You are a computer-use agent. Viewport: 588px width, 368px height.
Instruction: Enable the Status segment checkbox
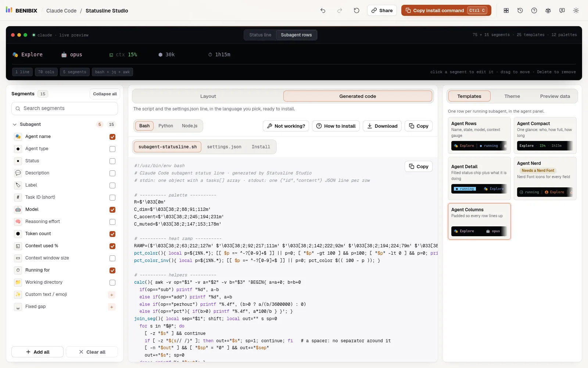(112, 161)
